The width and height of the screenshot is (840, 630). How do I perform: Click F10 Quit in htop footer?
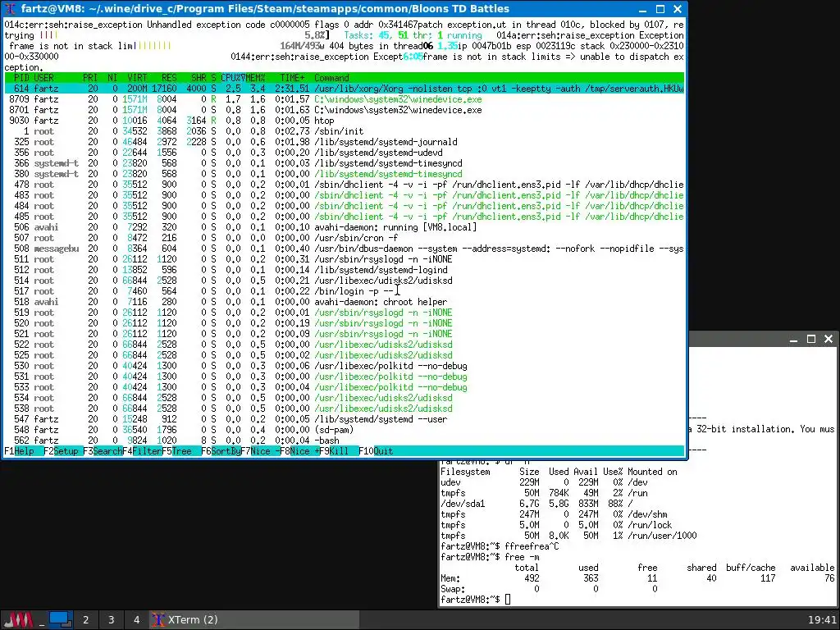click(376, 451)
